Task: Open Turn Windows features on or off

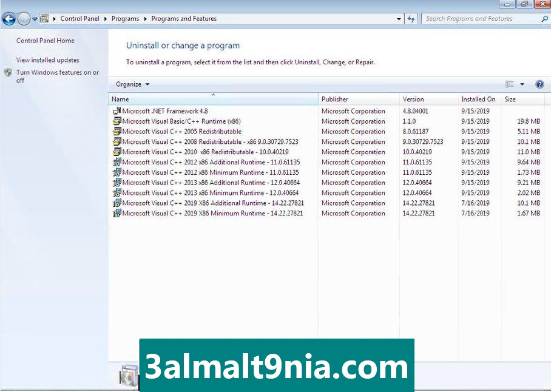Action: (x=57, y=76)
